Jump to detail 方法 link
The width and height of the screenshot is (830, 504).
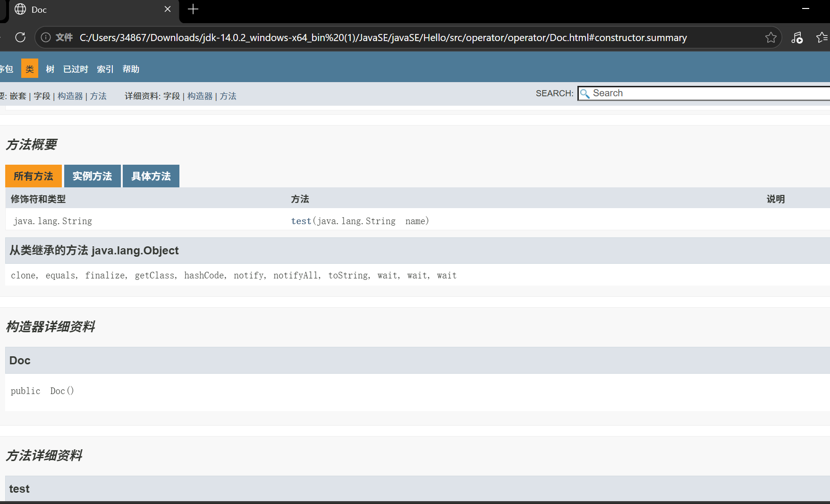(228, 96)
